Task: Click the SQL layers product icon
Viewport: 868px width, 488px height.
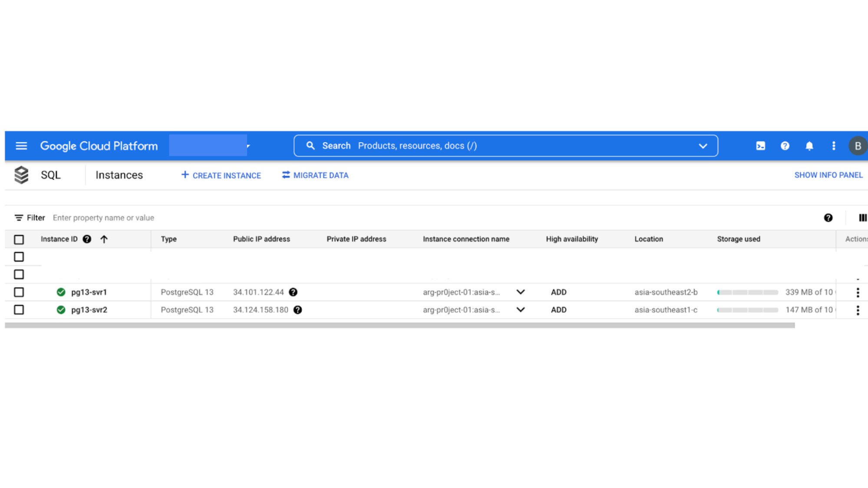Action: tap(21, 175)
